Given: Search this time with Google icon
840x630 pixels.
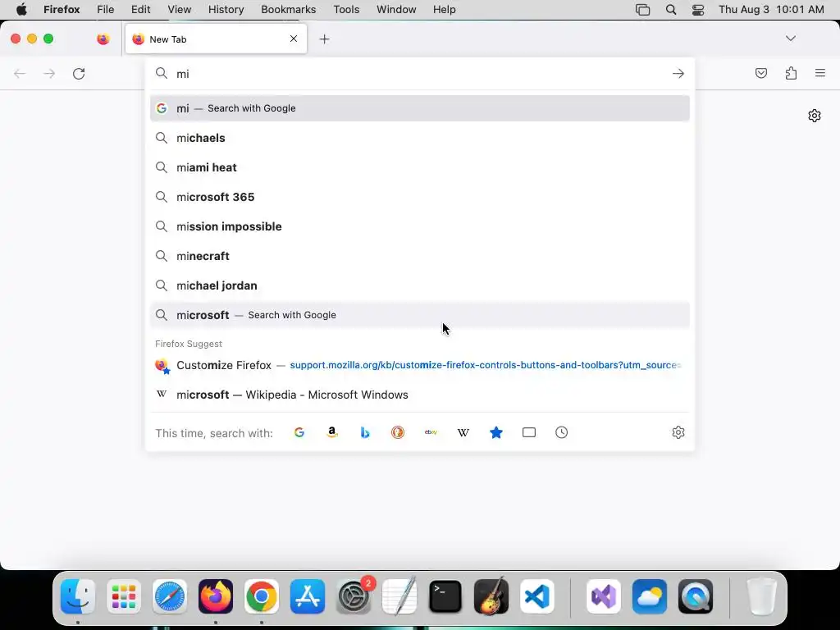Looking at the screenshot, I should coord(299,432).
